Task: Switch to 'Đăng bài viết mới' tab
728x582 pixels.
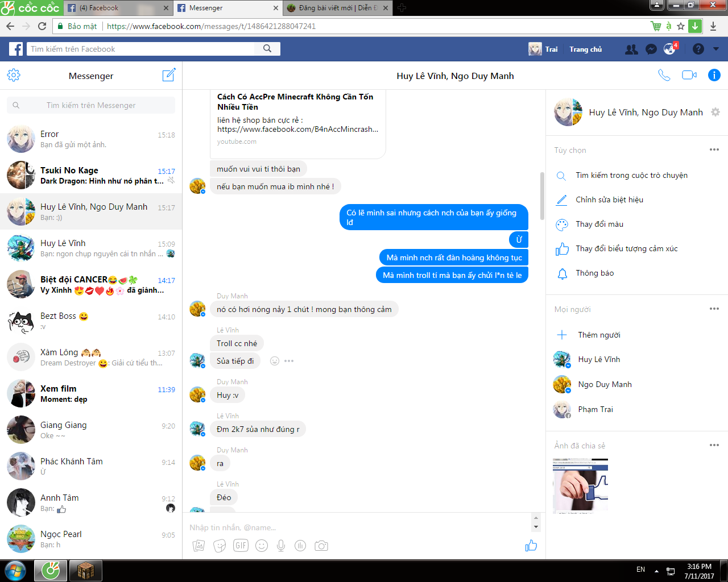Action: (338, 8)
